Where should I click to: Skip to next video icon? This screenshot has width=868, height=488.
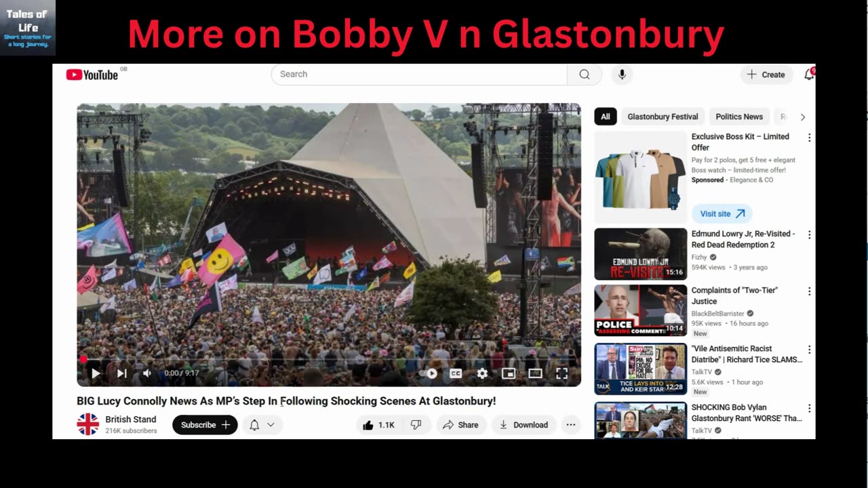tap(121, 373)
